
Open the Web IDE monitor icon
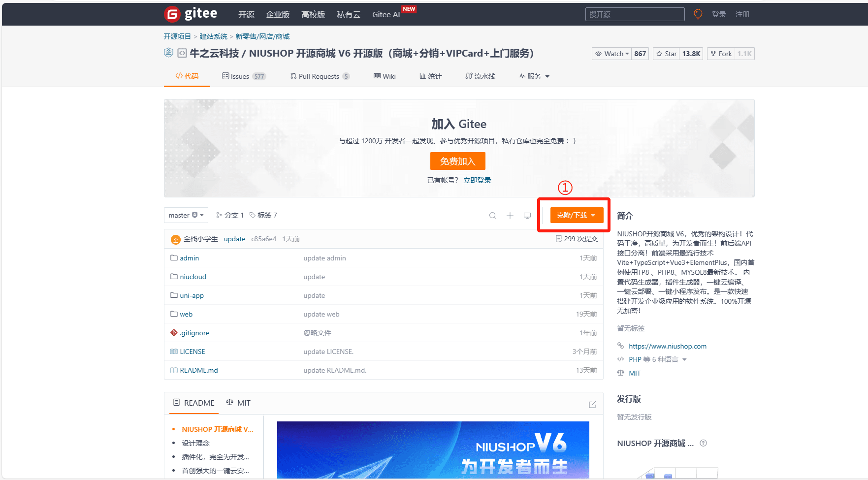[527, 216]
